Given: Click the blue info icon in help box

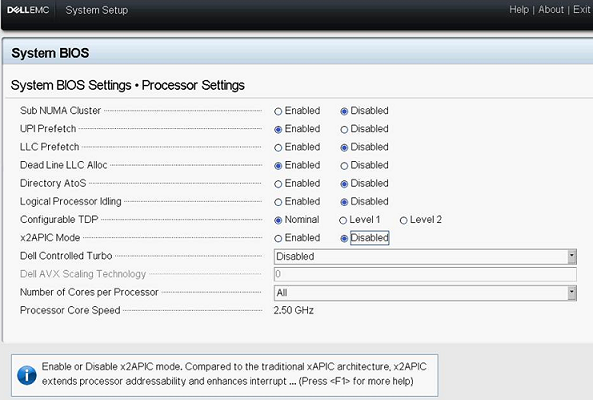Looking at the screenshot, I should (27, 375).
